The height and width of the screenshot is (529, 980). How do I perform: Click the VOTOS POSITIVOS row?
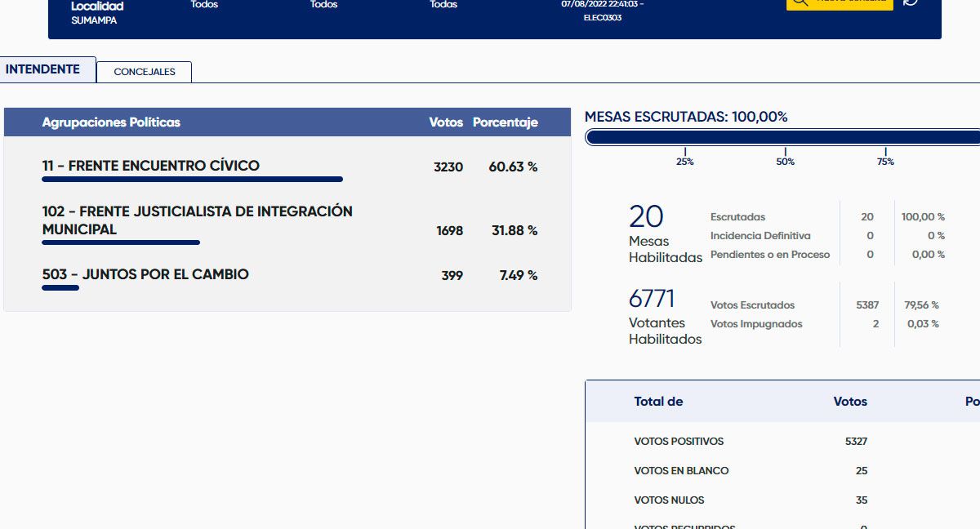click(x=679, y=442)
